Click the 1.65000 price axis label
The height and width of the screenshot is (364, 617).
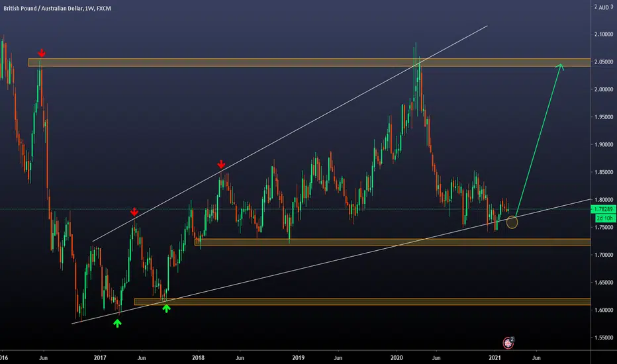click(604, 283)
